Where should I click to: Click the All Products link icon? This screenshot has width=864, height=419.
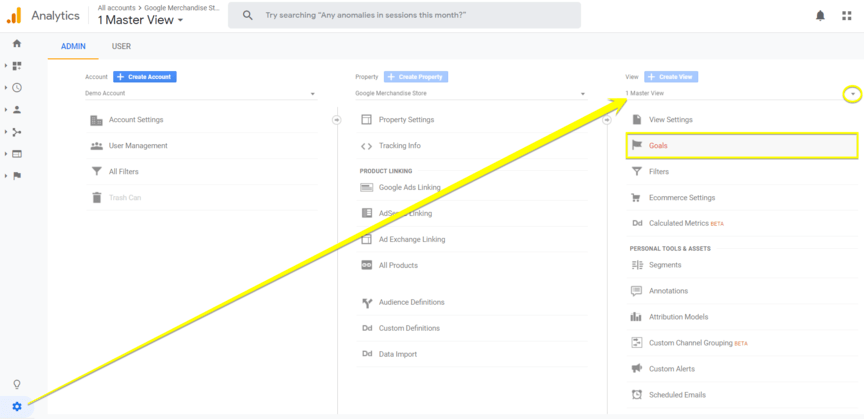(366, 265)
